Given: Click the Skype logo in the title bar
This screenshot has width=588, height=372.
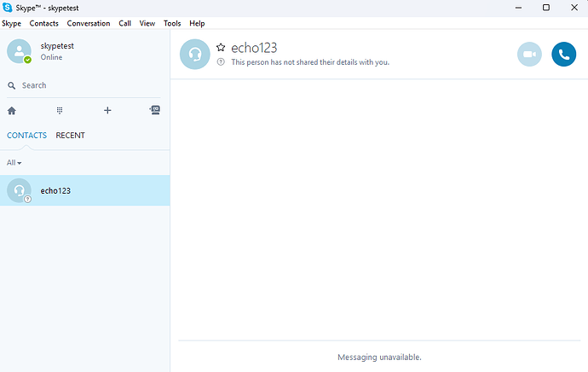Looking at the screenshot, I should coord(7,8).
